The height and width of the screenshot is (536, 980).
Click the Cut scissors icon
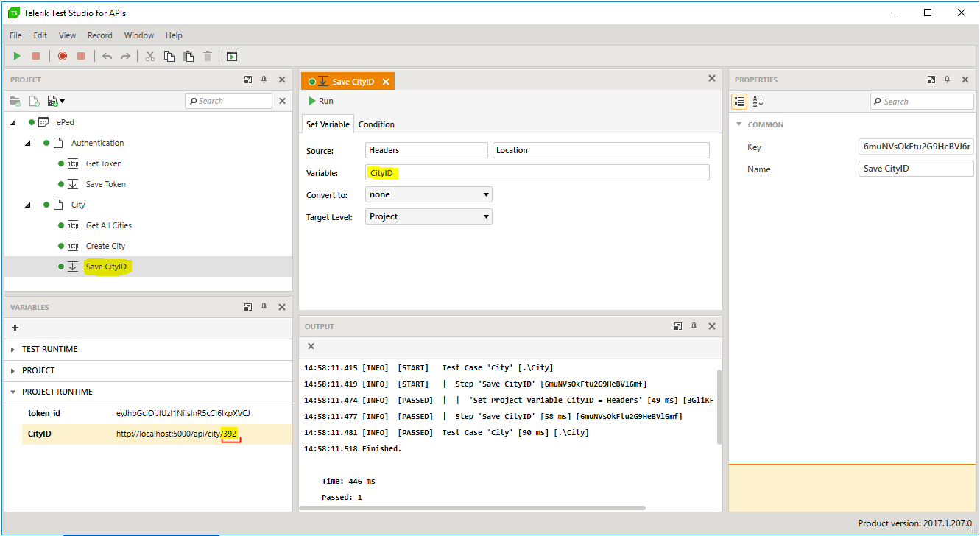150,56
